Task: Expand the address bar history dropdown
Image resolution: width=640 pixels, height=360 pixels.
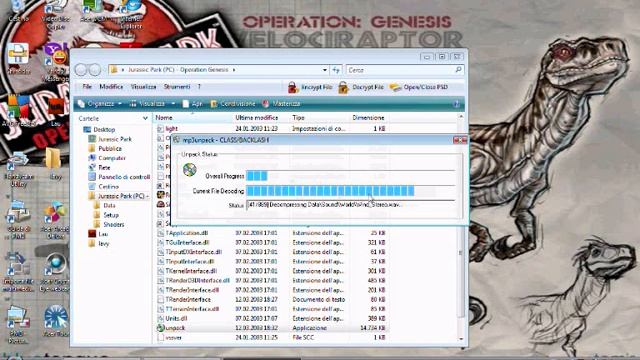Action: tap(324, 70)
